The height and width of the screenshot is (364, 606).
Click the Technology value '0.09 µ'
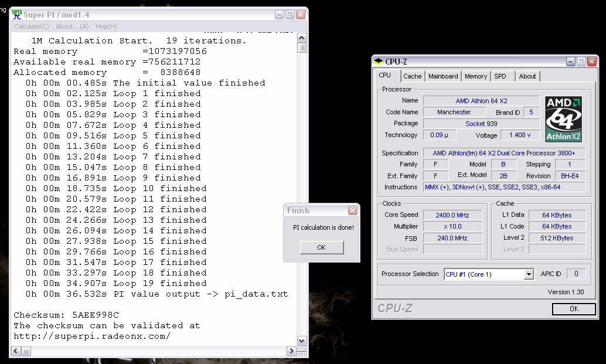[x=440, y=135]
